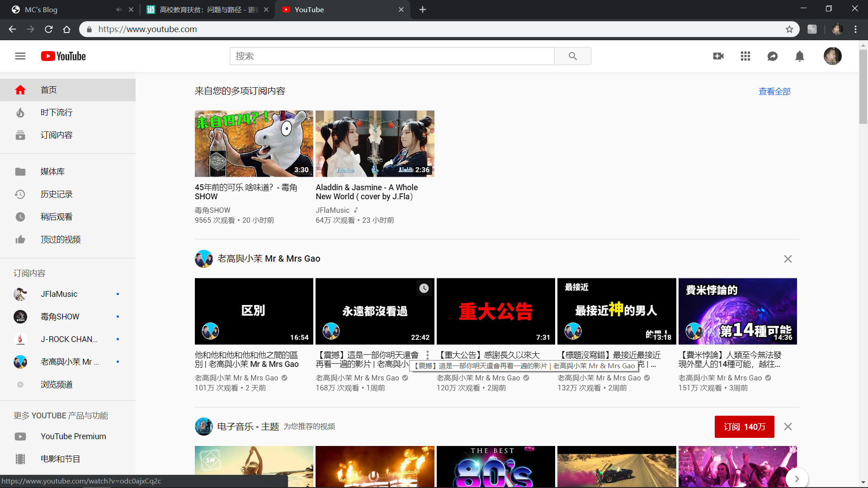Image resolution: width=868 pixels, height=488 pixels.
Task: Open title 【費米悖論】人類至今無法發現外星人
Action: click(x=730, y=360)
